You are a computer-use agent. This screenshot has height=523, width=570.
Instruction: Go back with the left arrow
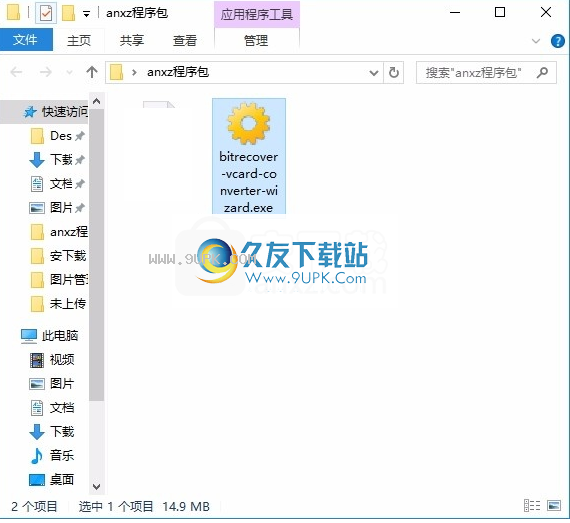(16, 72)
